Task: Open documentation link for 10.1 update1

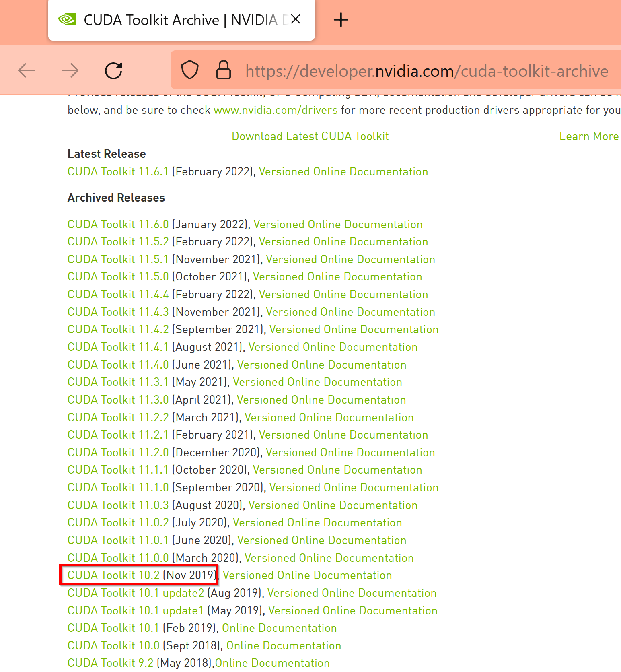Action: [x=353, y=611]
